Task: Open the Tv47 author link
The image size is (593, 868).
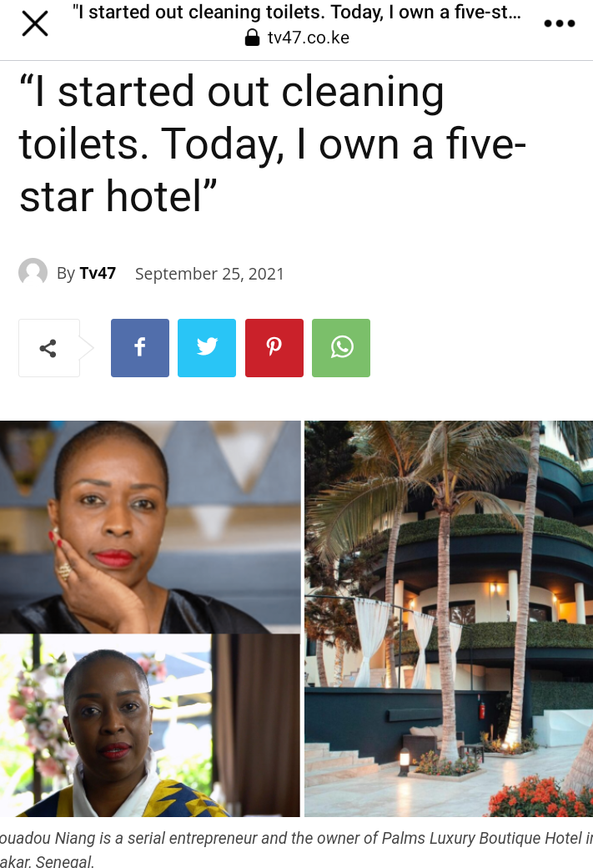Action: click(x=98, y=273)
